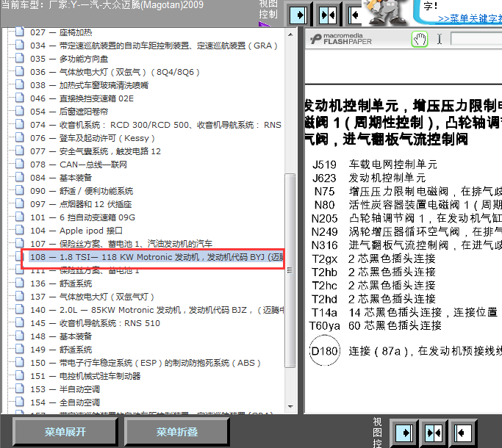Open 154 全自动空调
Image resolution: width=502 pixels, height=448 pixels.
pyautogui.click(x=65, y=402)
